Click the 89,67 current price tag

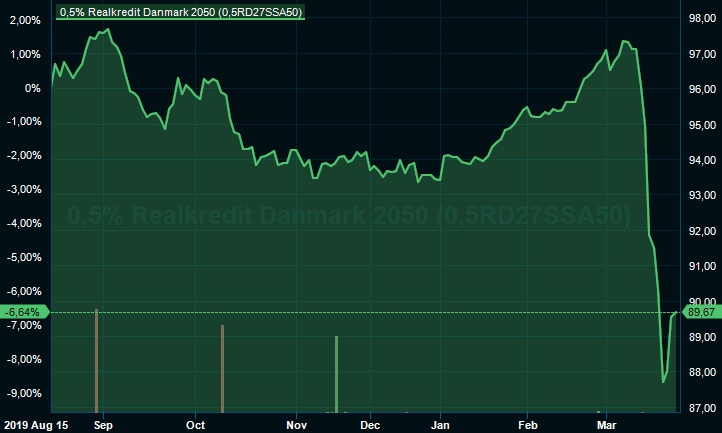pos(702,312)
